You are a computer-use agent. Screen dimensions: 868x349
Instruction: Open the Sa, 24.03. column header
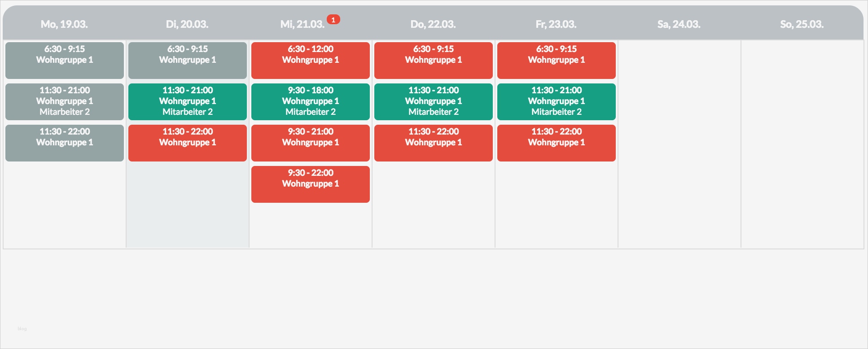click(679, 25)
